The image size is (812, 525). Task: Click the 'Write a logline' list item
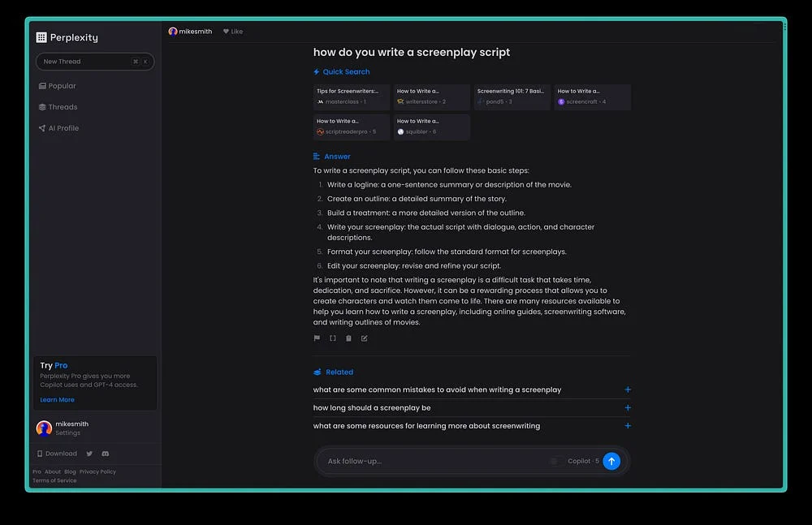click(449, 185)
